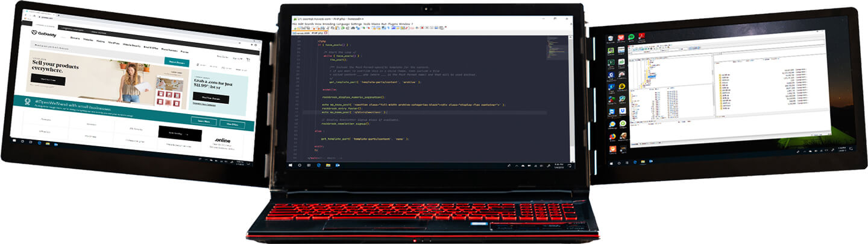Select the Dropbox icon on right desktop
The height and width of the screenshot is (244, 868).
point(622,111)
